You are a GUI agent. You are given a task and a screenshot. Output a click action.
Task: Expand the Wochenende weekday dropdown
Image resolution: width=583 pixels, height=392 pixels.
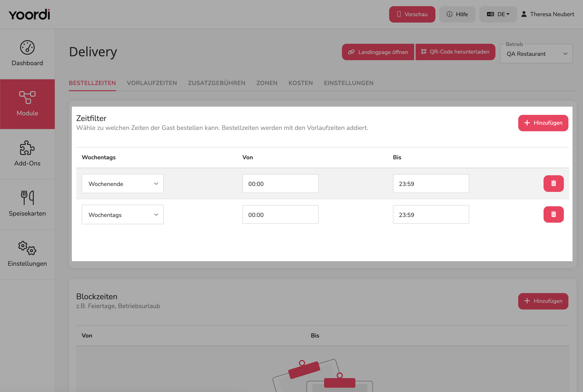[x=123, y=183]
